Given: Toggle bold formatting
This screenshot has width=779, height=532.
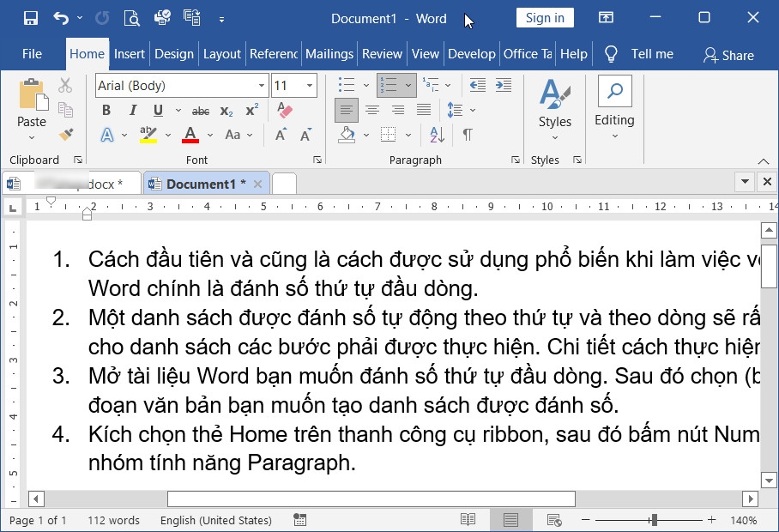Looking at the screenshot, I should [106, 110].
